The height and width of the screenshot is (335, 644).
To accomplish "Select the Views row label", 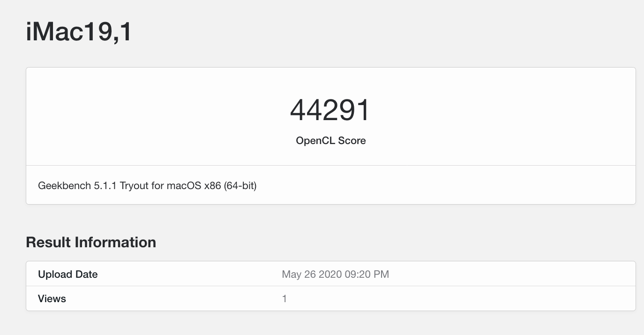I will point(52,299).
